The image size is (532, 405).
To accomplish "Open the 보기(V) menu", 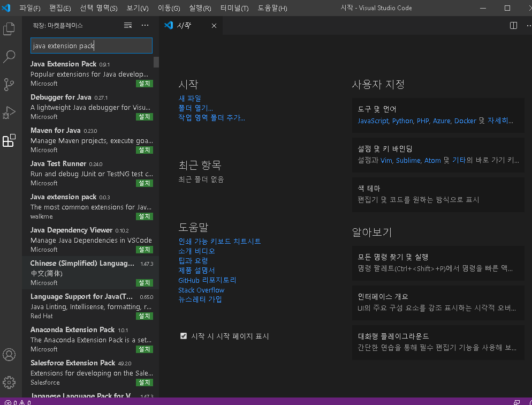I will 138,8.
